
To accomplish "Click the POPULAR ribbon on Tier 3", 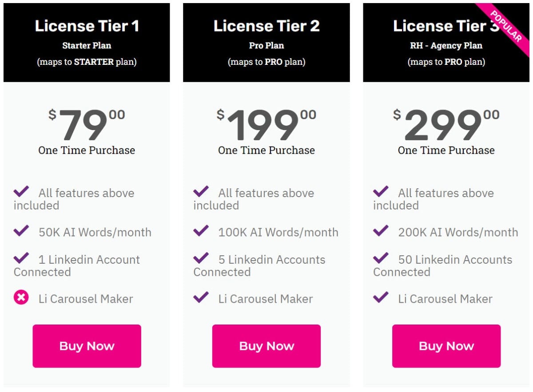I will click(x=506, y=24).
